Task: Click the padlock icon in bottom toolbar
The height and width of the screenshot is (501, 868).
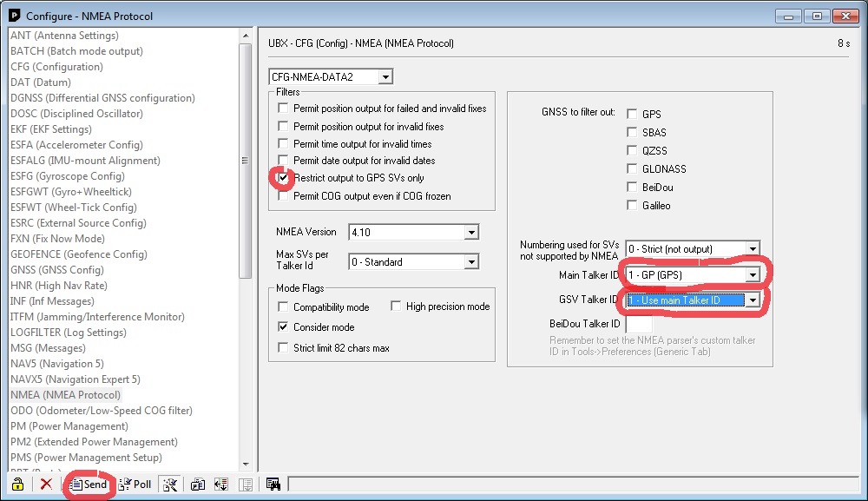Action: point(16,485)
